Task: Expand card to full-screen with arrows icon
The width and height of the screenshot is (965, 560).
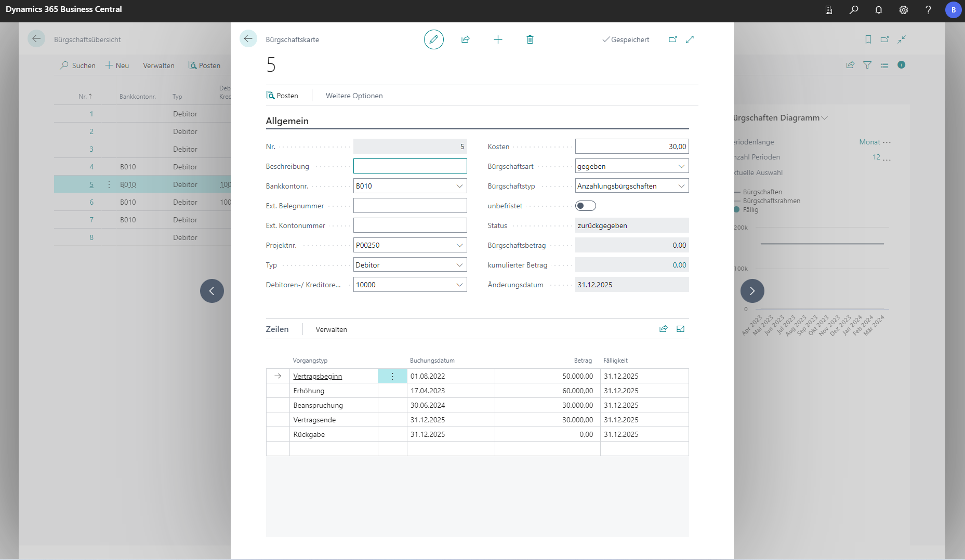Action: point(690,39)
